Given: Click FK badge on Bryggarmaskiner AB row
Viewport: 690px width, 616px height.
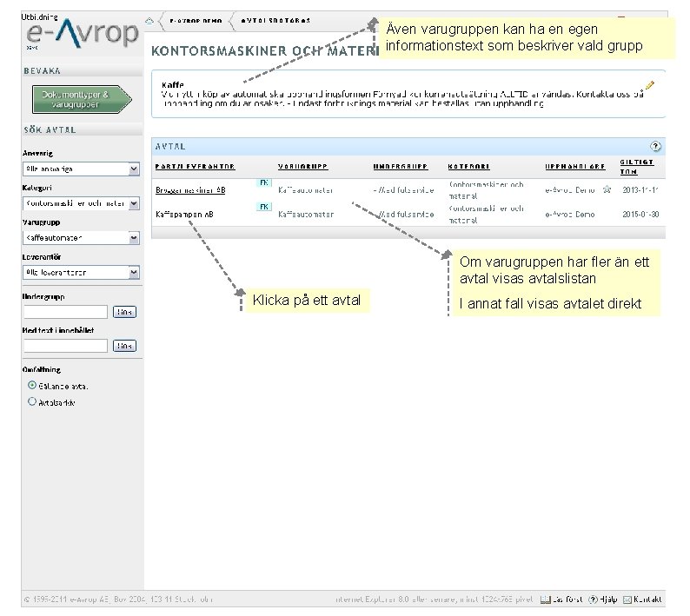Looking at the screenshot, I should coord(263,182).
